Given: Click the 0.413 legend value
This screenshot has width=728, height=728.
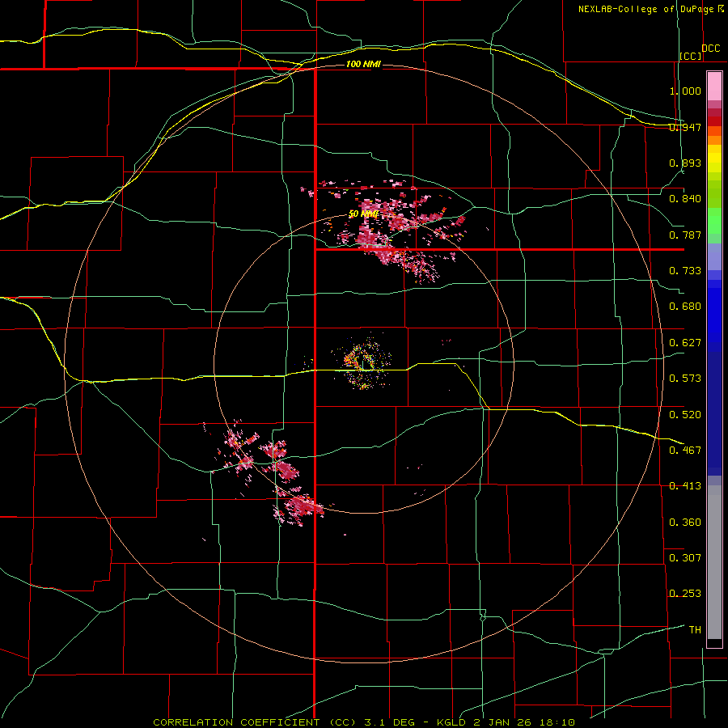Looking at the screenshot, I should point(685,486).
